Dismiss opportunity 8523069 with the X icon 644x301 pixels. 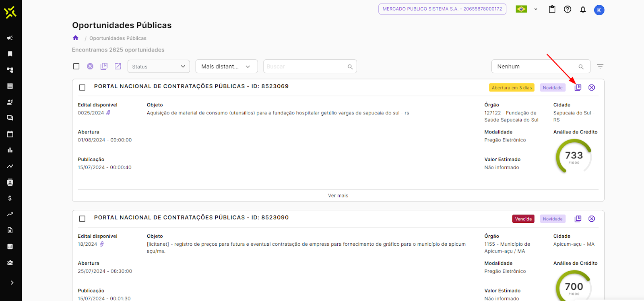click(591, 87)
